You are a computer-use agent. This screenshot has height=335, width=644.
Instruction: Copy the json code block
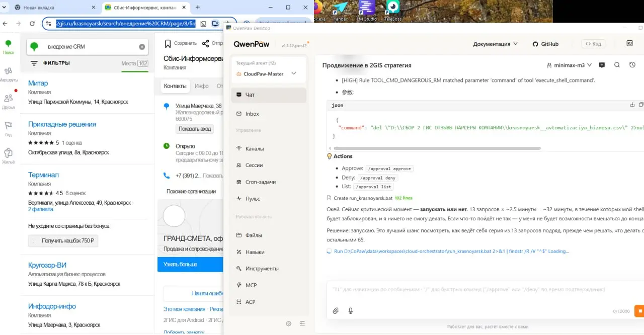[x=641, y=105]
